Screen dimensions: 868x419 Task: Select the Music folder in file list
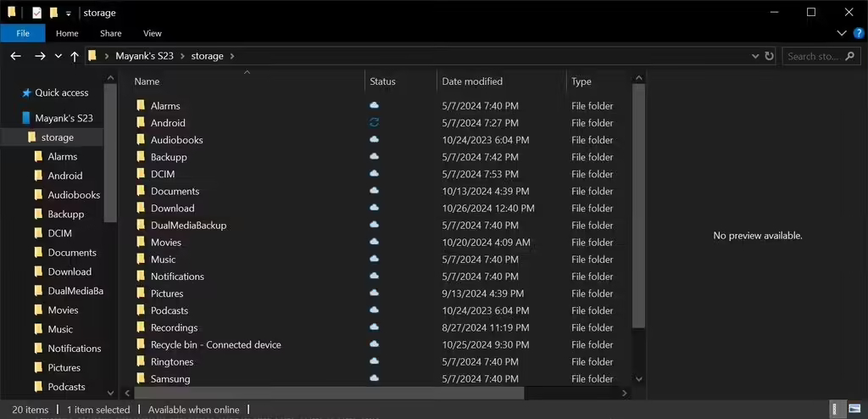[164, 260]
